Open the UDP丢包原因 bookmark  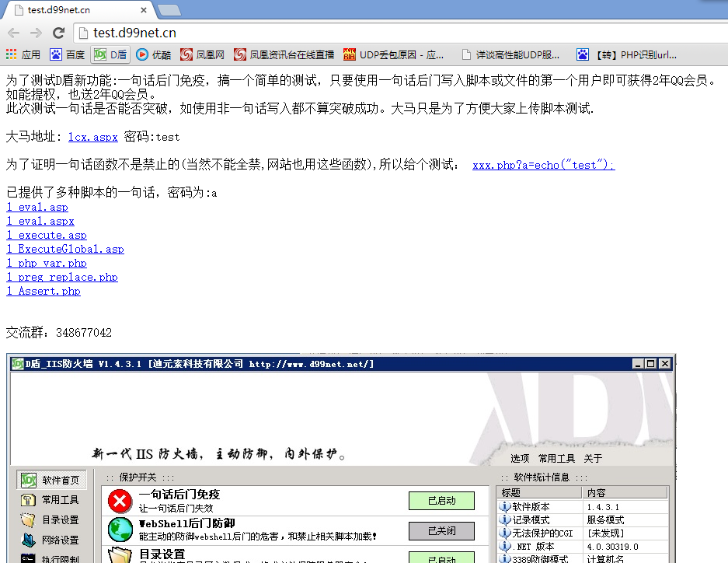click(x=394, y=54)
